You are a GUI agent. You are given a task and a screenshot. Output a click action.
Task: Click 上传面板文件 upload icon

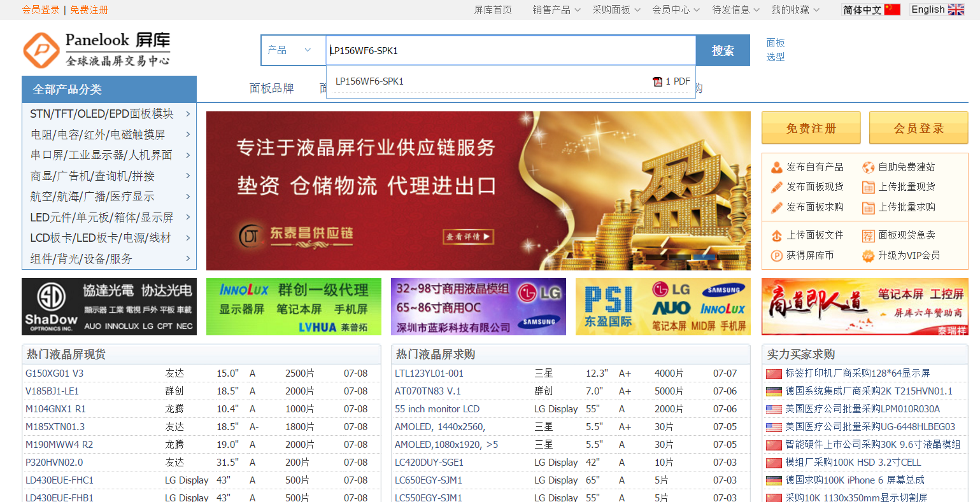click(776, 235)
